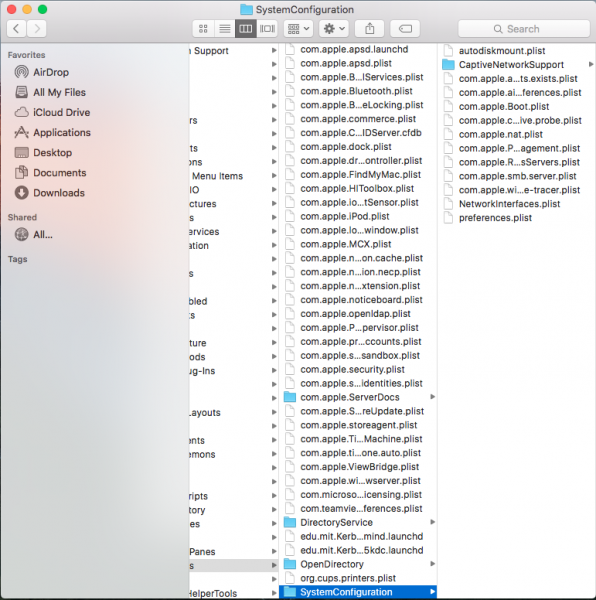Switch to Cover Flow view

267,29
